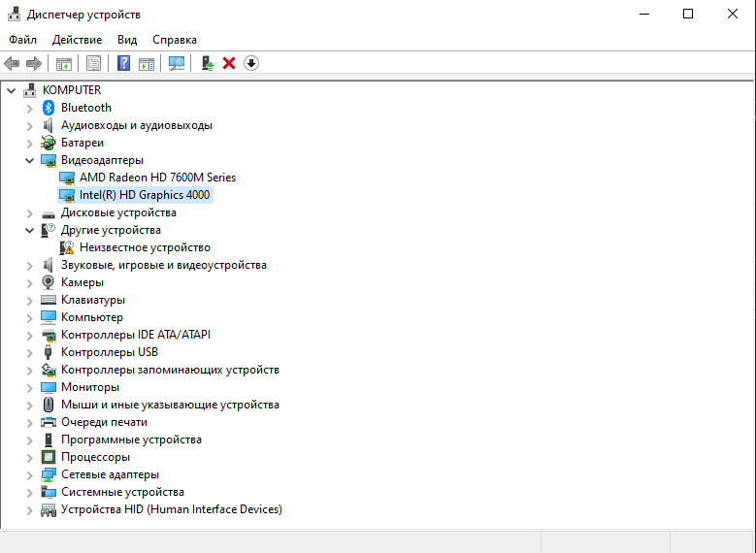Viewport: 756px width, 553px height.
Task: Select Мыши и иные указывающие устройства
Action: tap(170, 405)
